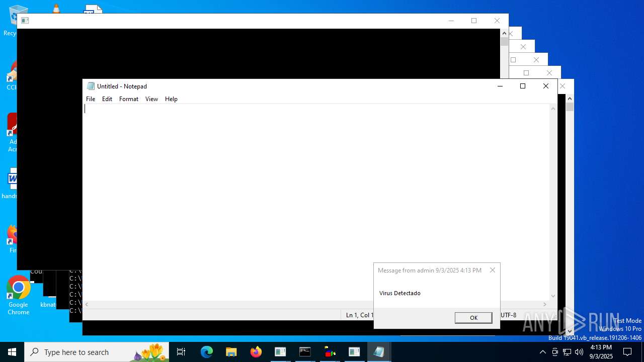Click into the Notepad text area
Viewport: 644px width, 362px height.
tap(316, 202)
